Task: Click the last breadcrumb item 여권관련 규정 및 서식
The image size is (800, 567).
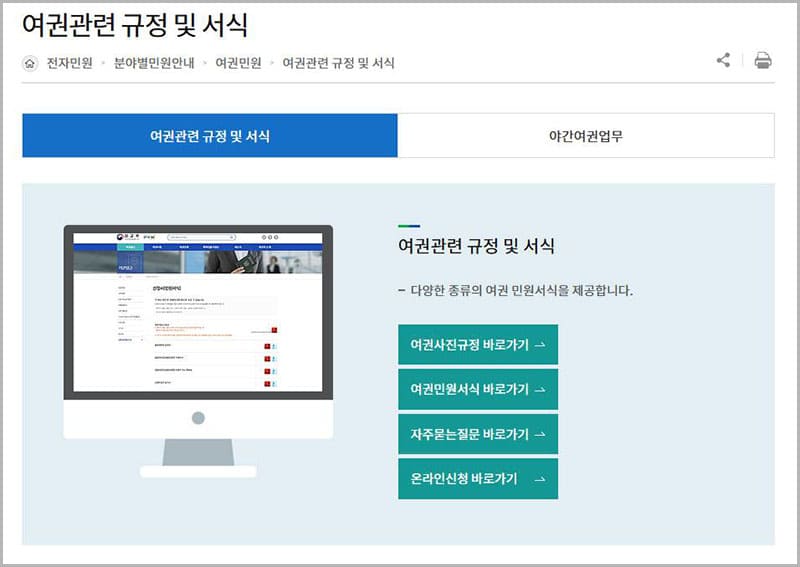Action: pyautogui.click(x=338, y=63)
